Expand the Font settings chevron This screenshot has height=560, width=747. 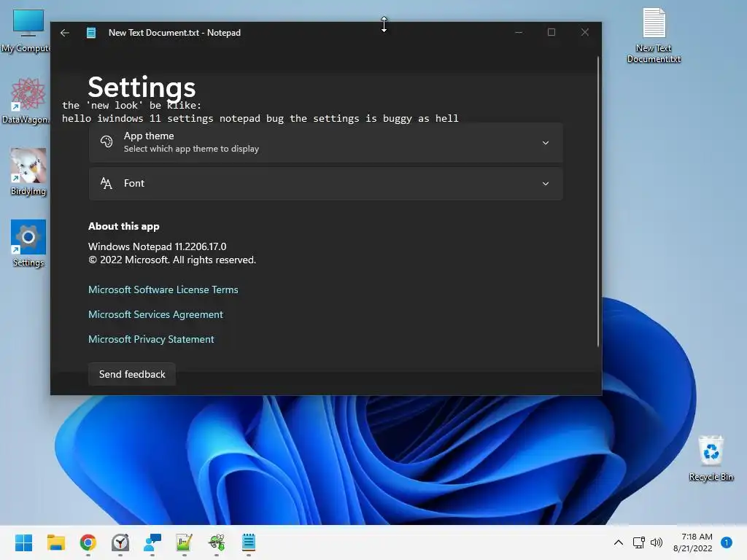(546, 183)
